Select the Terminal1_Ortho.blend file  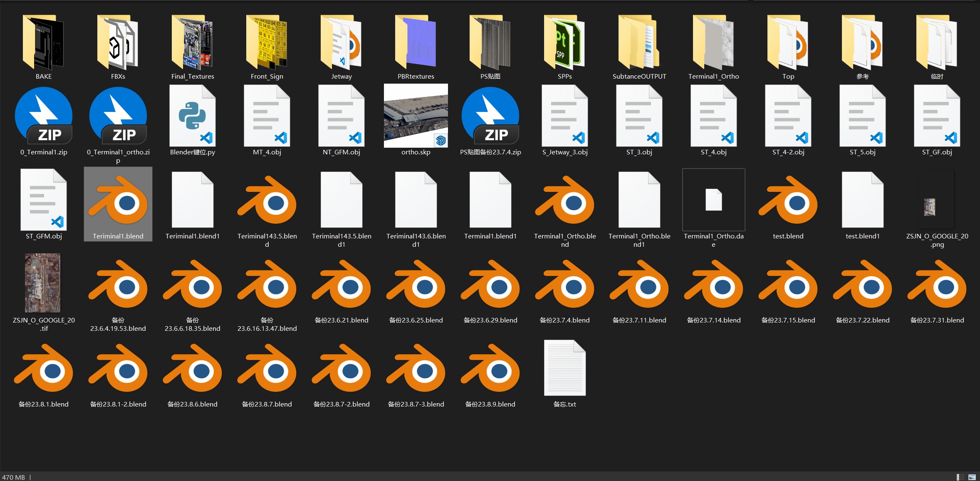[564, 204]
